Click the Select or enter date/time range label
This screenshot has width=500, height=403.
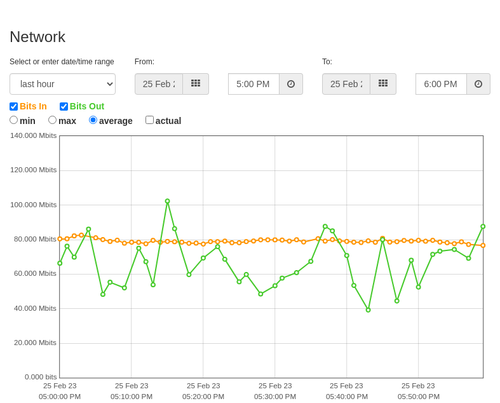[x=62, y=62]
